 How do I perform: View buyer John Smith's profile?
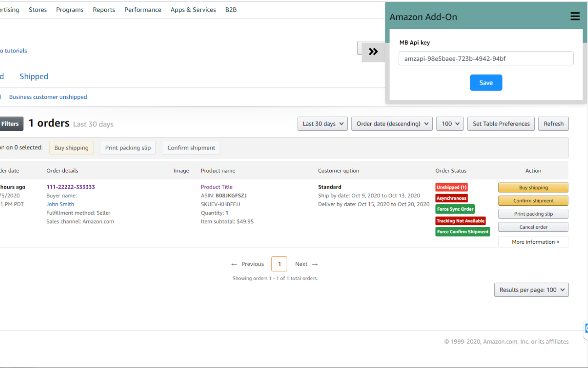click(60, 204)
